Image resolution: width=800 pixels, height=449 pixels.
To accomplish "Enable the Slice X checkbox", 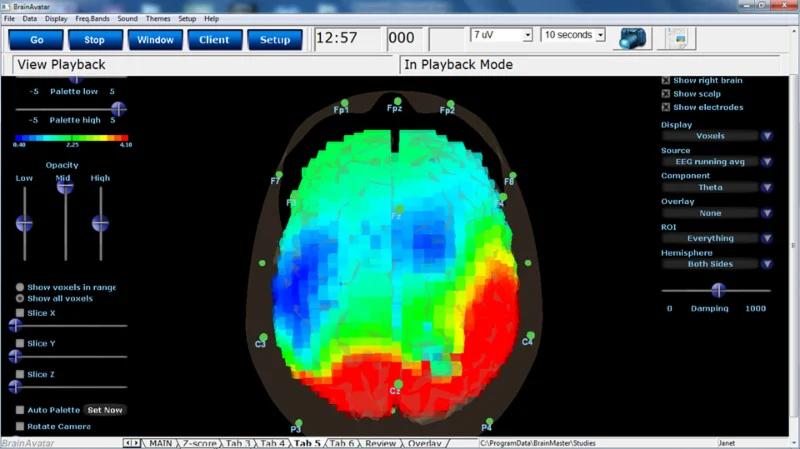I will [x=20, y=313].
